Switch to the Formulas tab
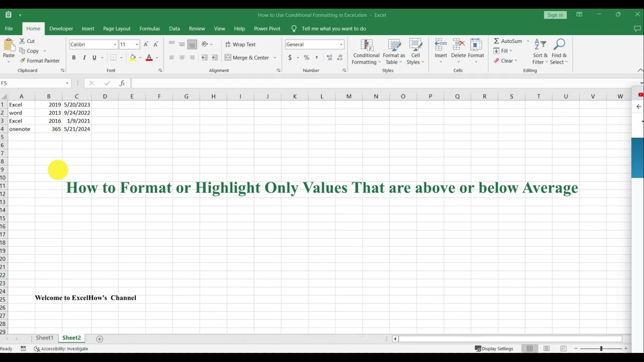Viewport: 644px width, 362px height. click(x=149, y=29)
